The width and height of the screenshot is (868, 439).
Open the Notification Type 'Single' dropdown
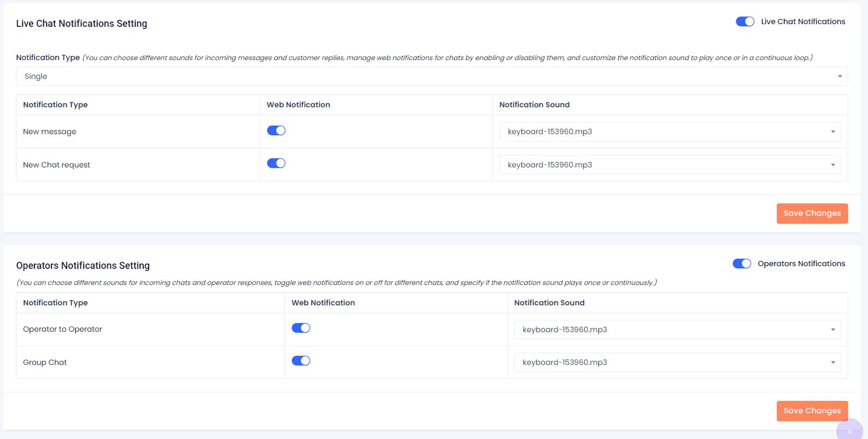tap(431, 76)
